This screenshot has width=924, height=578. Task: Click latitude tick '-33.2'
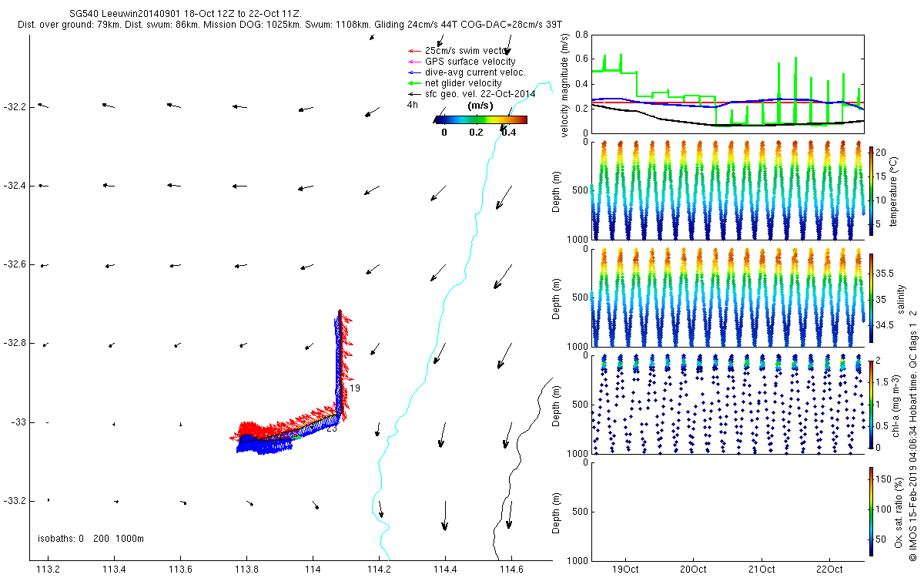pyautogui.click(x=15, y=501)
